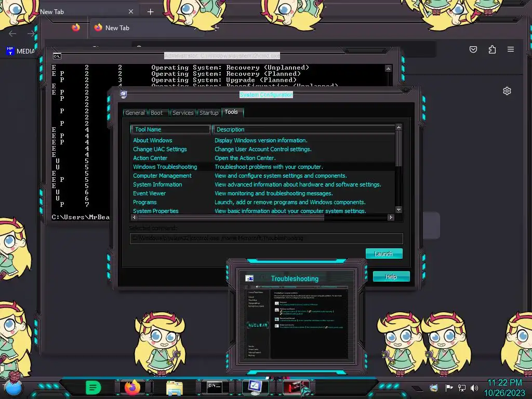Image resolution: width=532 pixels, height=399 pixels.
Task: Open new tab page settings gear
Action: pyautogui.click(x=507, y=91)
